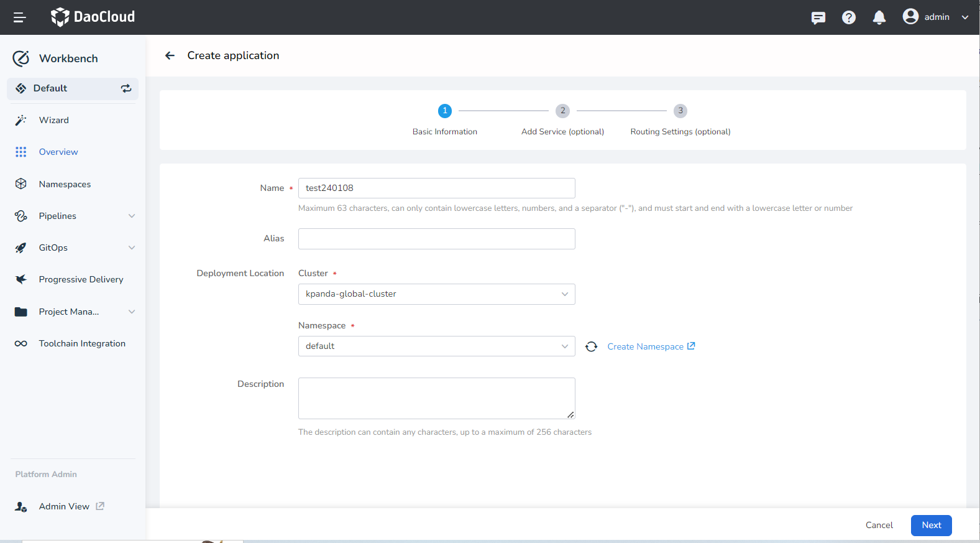Viewport: 980px width, 543px height.
Task: Open the Namespace default dropdown
Action: tap(436, 346)
